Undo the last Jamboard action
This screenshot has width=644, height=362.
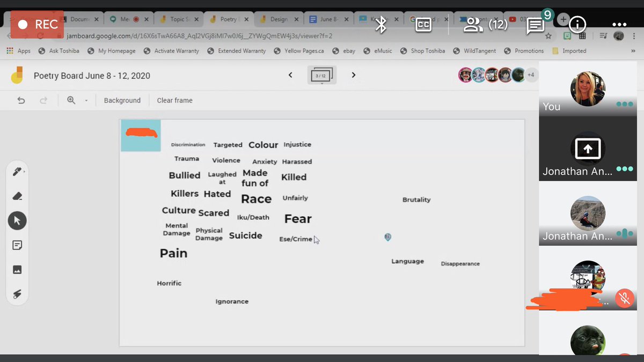pyautogui.click(x=21, y=100)
